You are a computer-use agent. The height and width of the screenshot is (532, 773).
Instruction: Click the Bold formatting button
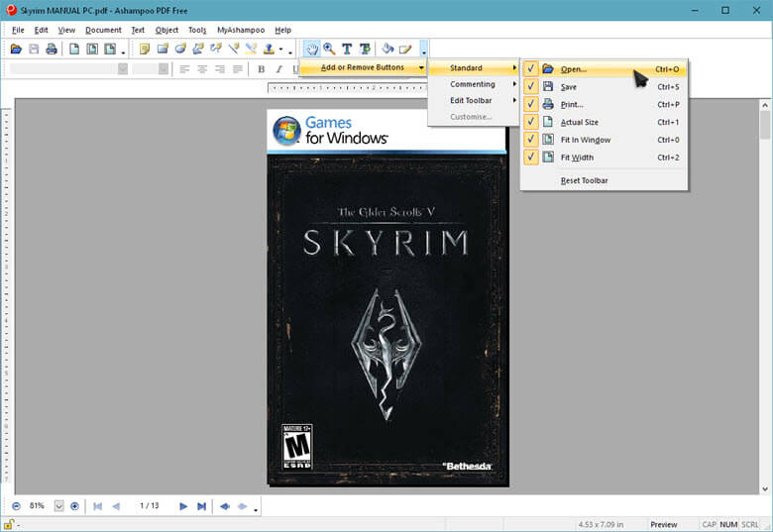click(x=261, y=69)
